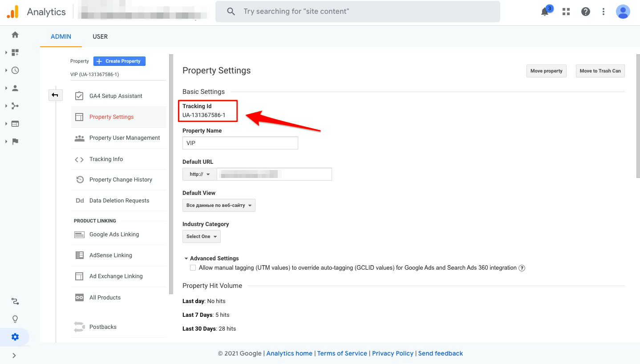Expand the Conversions sidebar section arrow
The height and width of the screenshot is (364, 640).
[6, 142]
